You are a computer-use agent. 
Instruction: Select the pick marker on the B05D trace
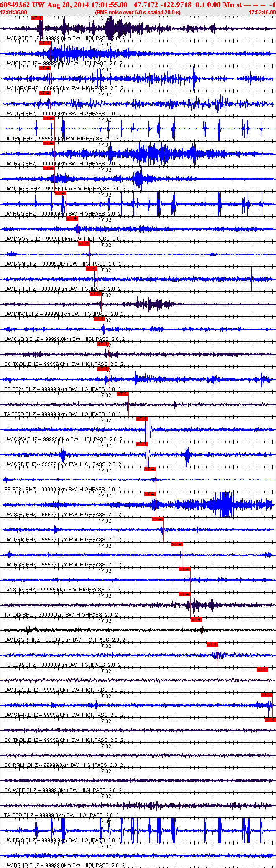click(x=123, y=394)
